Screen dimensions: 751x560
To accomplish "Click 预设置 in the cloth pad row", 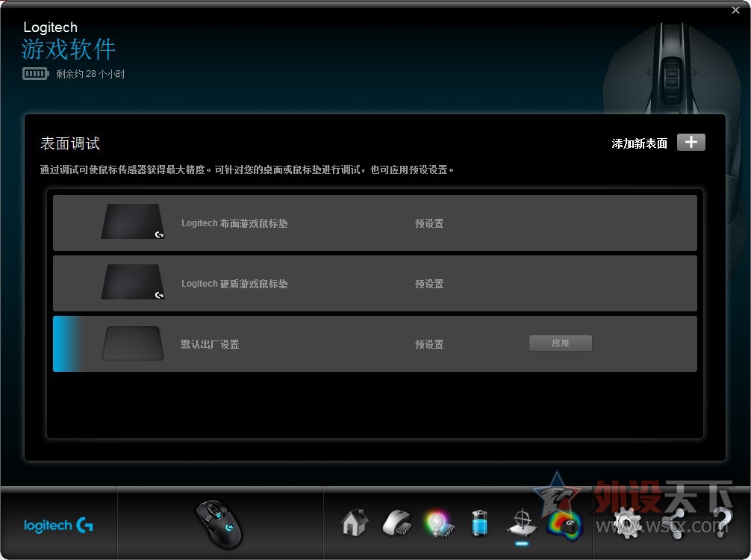I will click(x=429, y=224).
